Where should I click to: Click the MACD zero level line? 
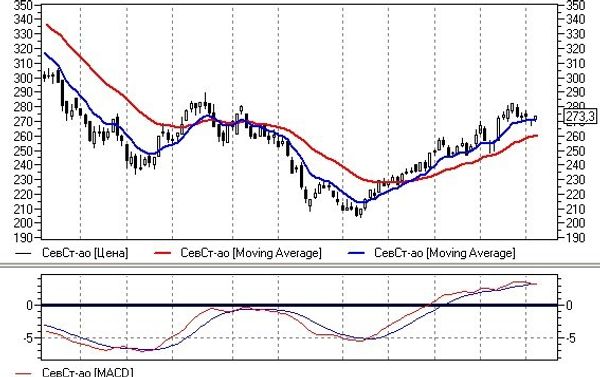pyautogui.click(x=299, y=305)
